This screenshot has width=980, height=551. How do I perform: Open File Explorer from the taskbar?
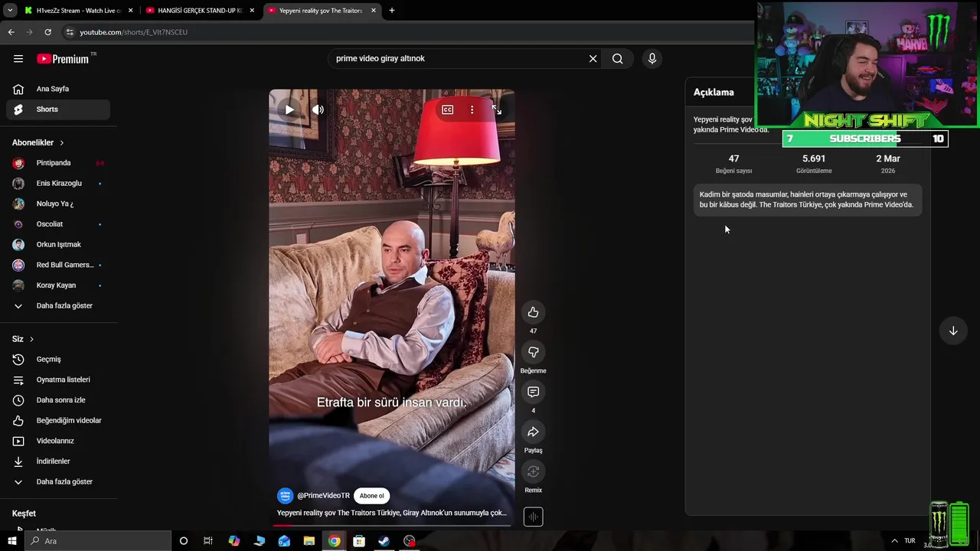pyautogui.click(x=309, y=541)
